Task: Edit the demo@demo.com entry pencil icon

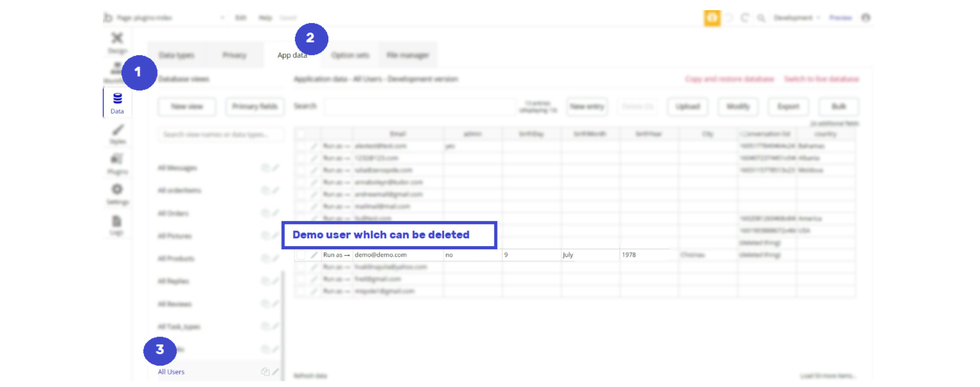Action: point(314,255)
